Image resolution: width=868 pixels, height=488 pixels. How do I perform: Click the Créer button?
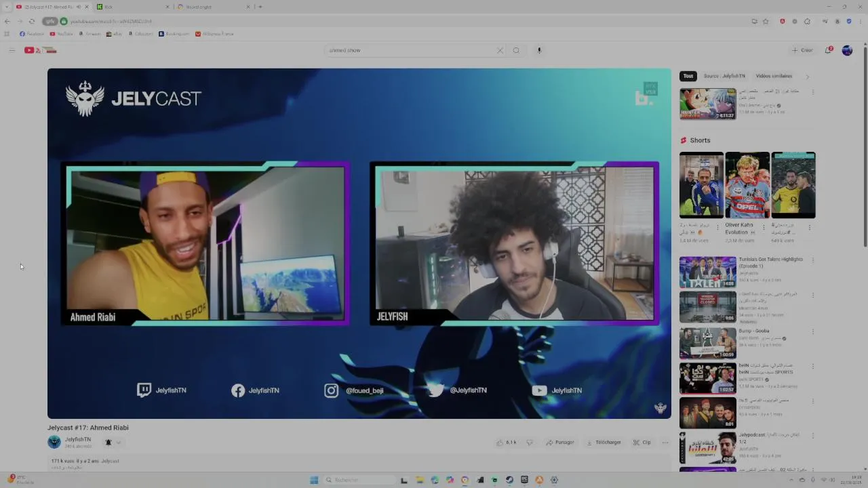pos(802,50)
